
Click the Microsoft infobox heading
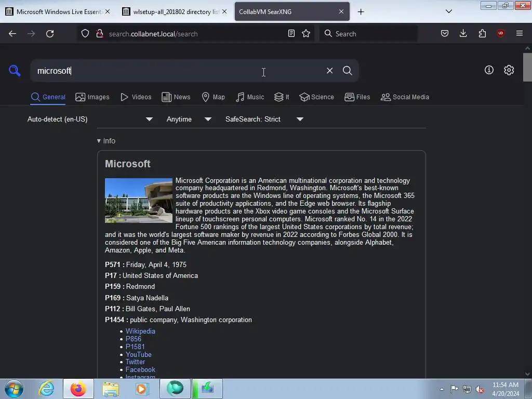(128, 164)
